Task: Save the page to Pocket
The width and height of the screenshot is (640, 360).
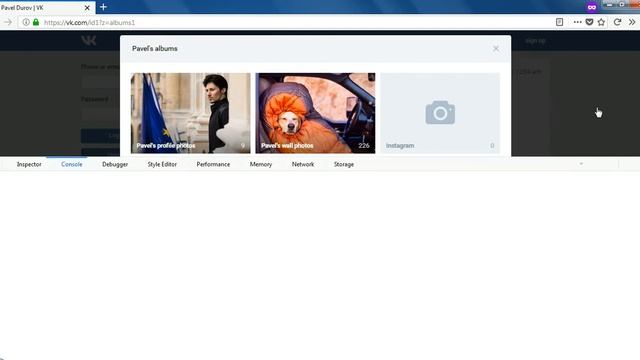Action: coord(589,22)
